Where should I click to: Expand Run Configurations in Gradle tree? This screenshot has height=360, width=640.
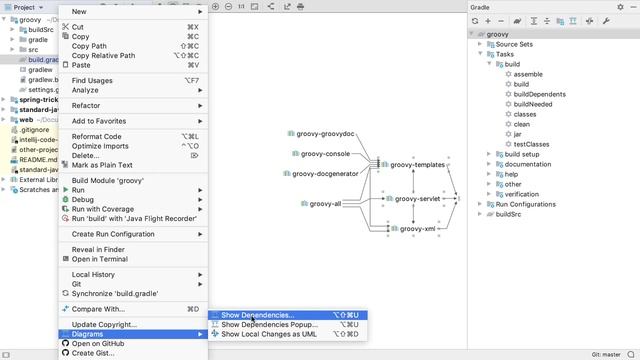point(480,204)
